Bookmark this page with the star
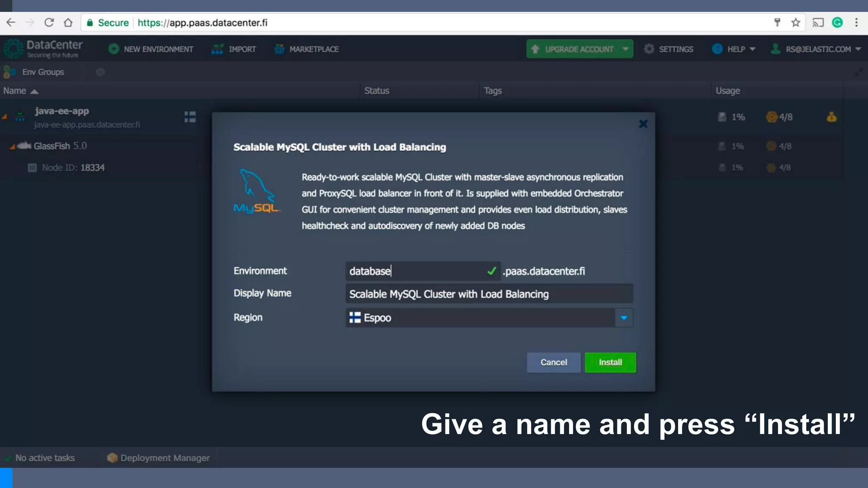Image resolution: width=868 pixels, height=488 pixels. (x=796, y=22)
